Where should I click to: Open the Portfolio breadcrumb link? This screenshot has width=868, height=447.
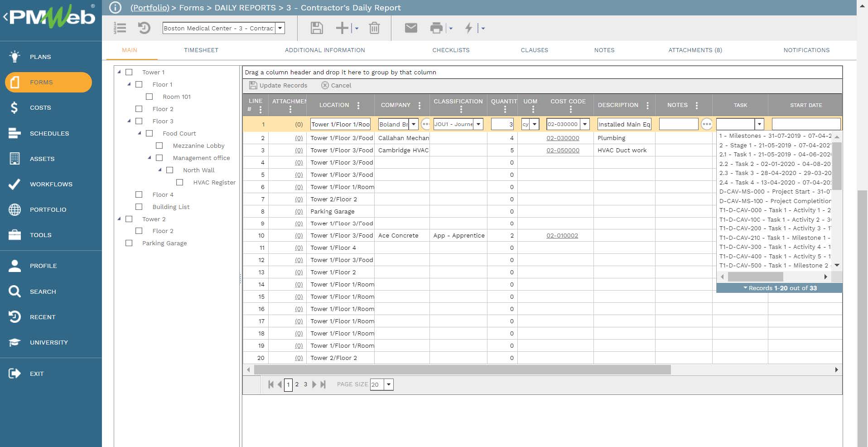pyautogui.click(x=149, y=8)
